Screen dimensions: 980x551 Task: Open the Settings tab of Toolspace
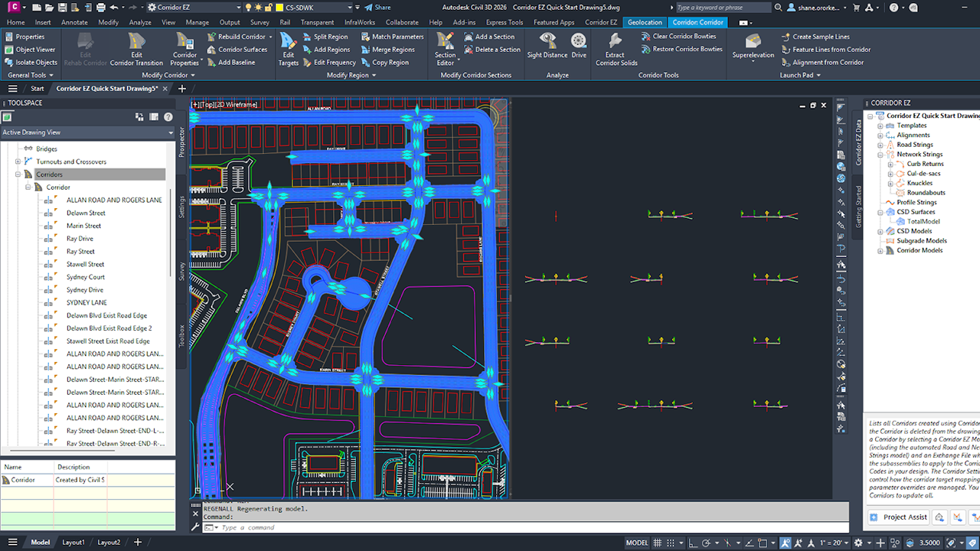(182, 207)
